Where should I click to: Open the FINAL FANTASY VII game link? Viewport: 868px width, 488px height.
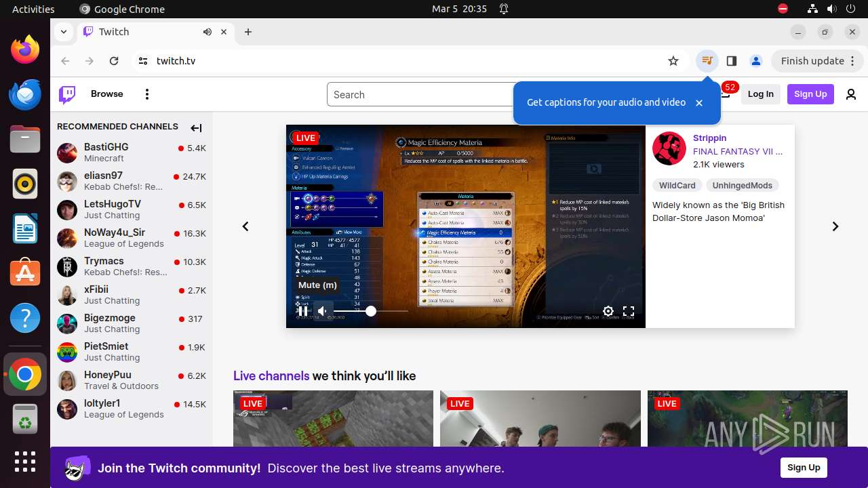[x=738, y=151]
